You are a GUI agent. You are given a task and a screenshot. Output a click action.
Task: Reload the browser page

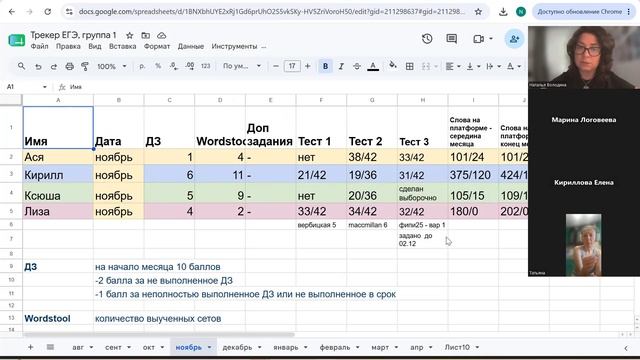coord(48,12)
